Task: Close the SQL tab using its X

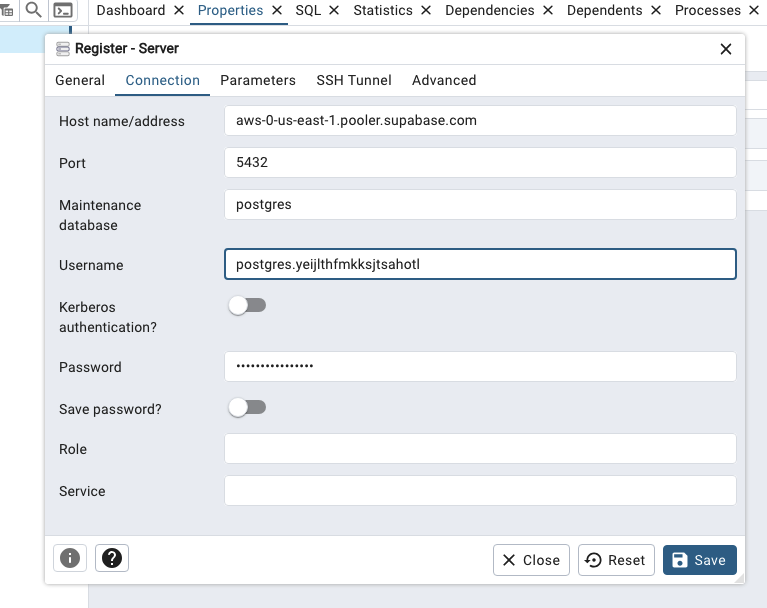Action: (x=334, y=11)
